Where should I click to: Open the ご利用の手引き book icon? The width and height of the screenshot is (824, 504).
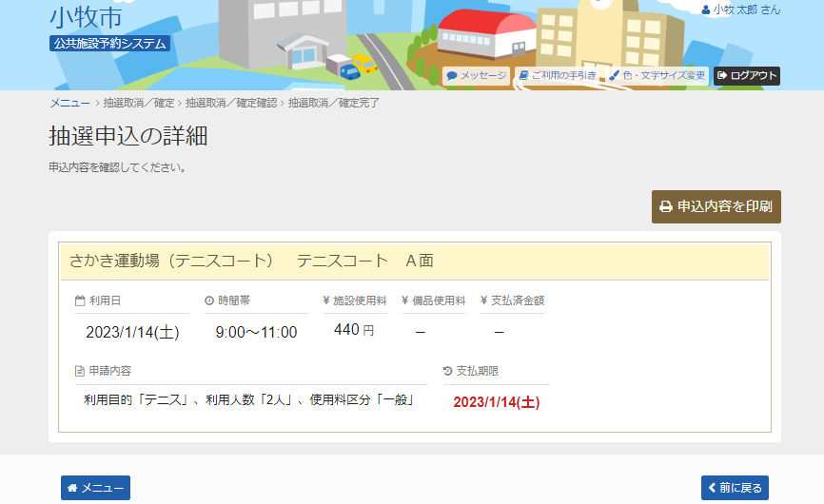point(523,75)
